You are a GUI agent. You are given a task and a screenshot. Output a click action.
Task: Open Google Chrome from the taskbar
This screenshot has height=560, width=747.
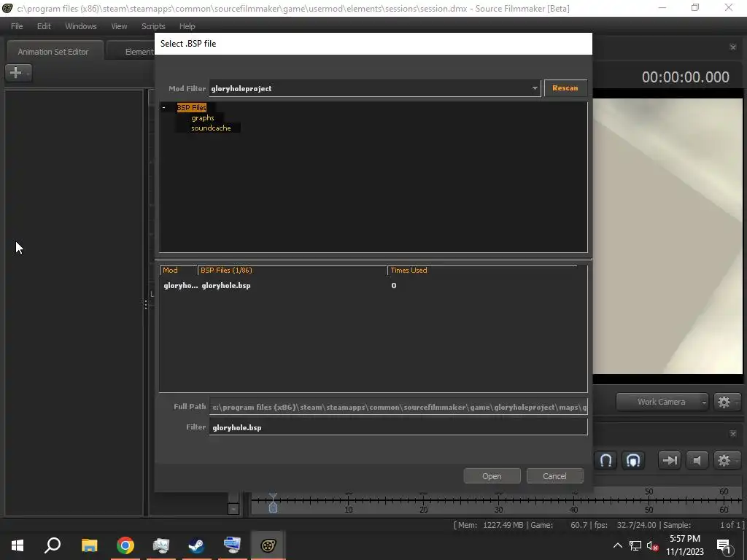125,545
